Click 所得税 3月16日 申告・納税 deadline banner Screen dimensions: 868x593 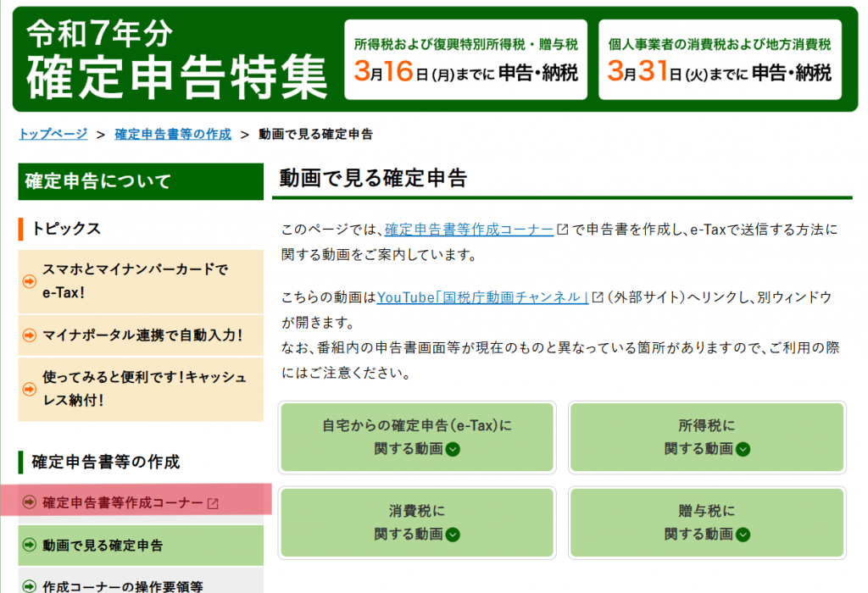click(466, 59)
